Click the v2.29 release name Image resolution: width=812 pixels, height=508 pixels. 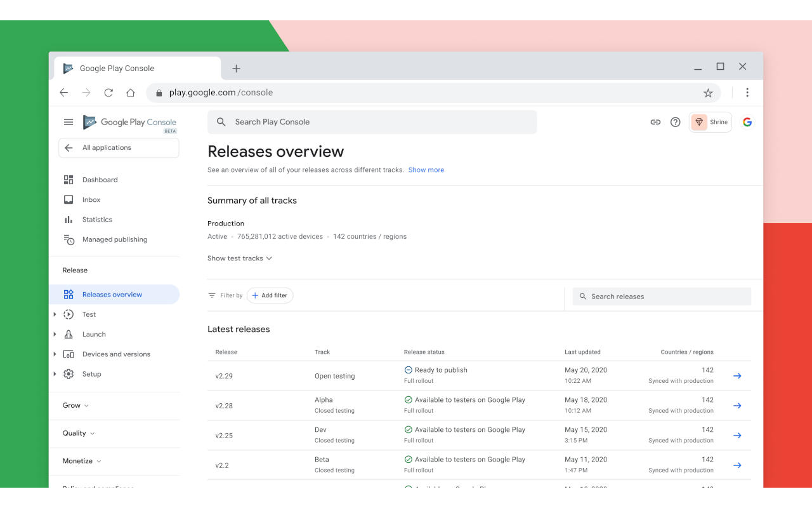point(224,376)
